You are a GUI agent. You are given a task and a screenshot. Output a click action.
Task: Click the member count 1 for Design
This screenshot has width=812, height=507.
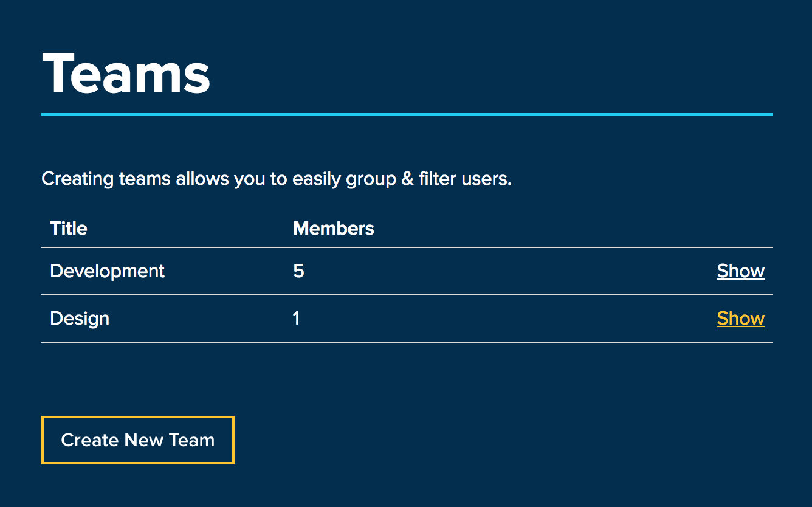(x=297, y=319)
